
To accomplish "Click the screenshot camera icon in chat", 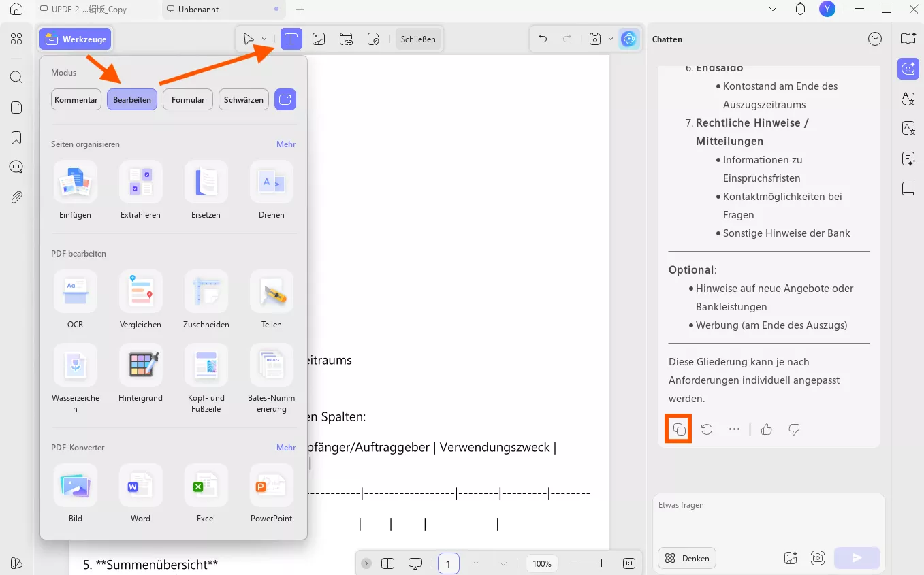I will pos(818,558).
